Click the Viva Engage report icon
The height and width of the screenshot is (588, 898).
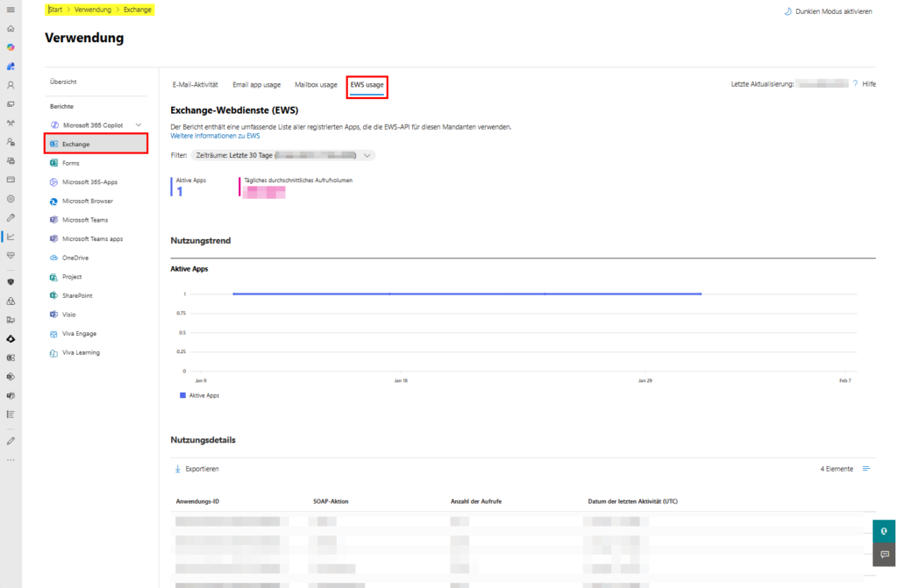pos(54,334)
